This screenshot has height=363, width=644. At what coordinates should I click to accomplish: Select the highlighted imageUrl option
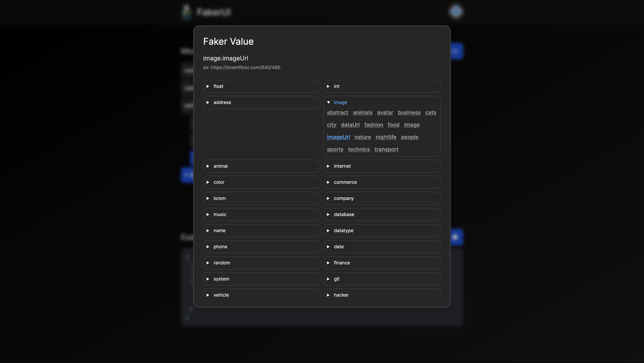[x=338, y=137]
